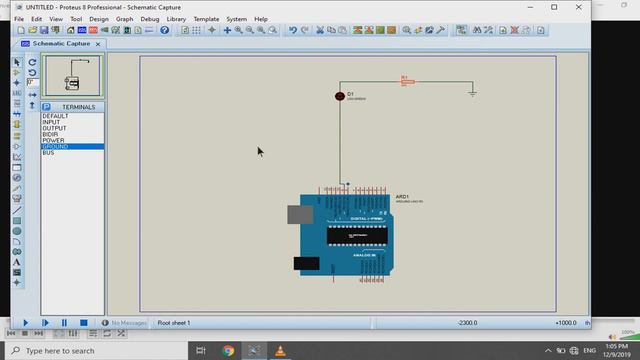Save the project with the floppy disk icon
640x360 pixels.
(44, 30)
